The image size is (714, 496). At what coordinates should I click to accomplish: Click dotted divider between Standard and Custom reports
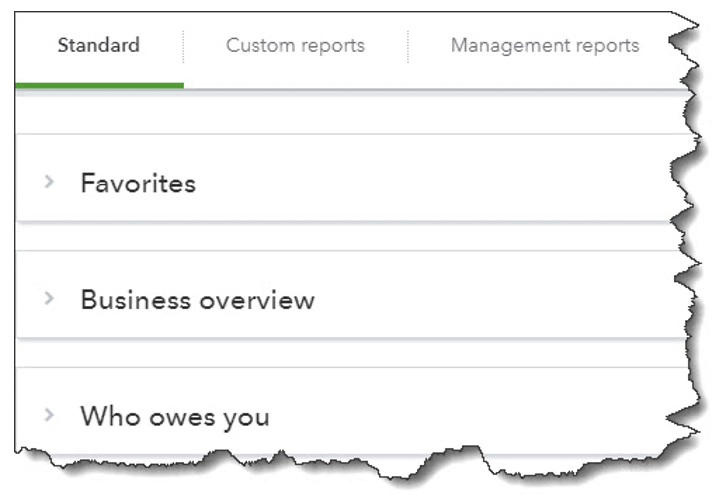(x=183, y=47)
